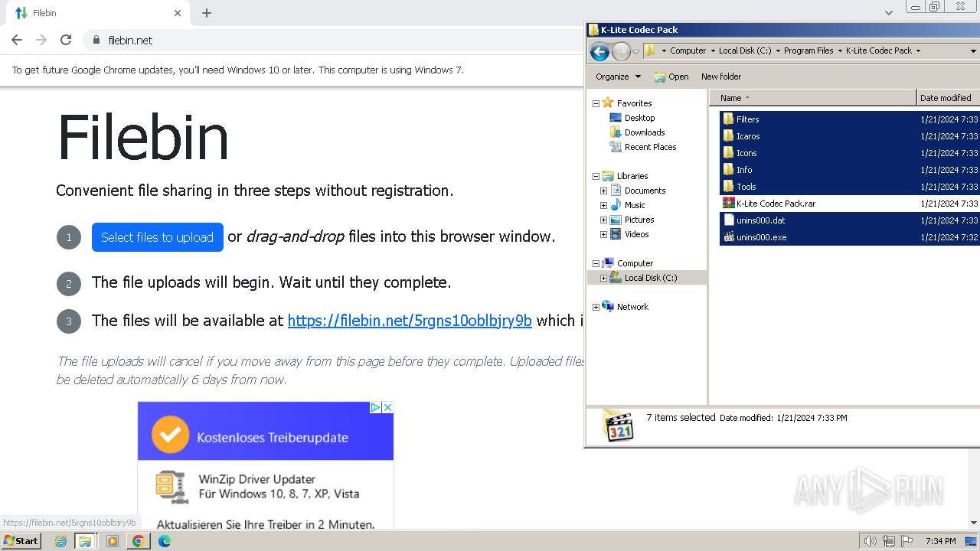The image size is (980, 551).
Task: Open the Windows Start menu
Action: coord(21,541)
